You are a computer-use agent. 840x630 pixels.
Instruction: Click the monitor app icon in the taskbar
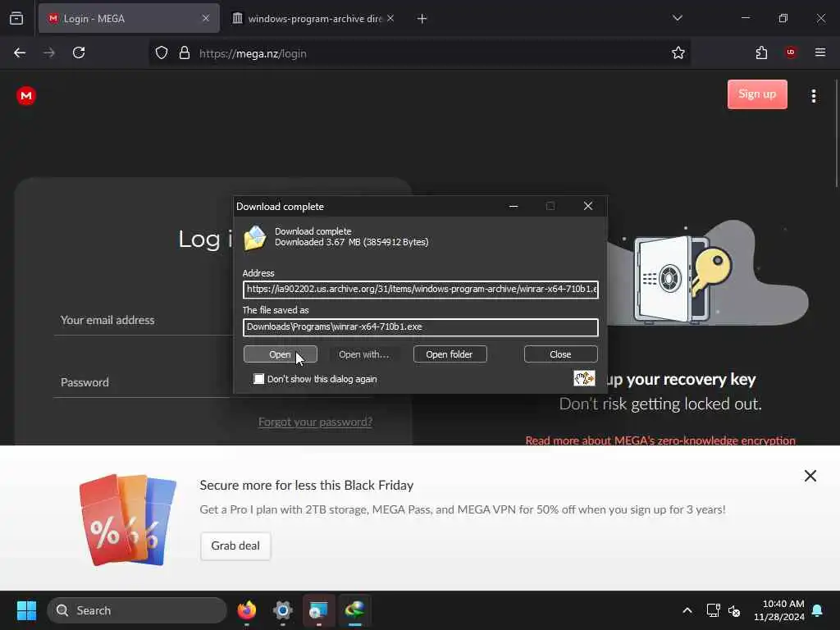(319, 610)
